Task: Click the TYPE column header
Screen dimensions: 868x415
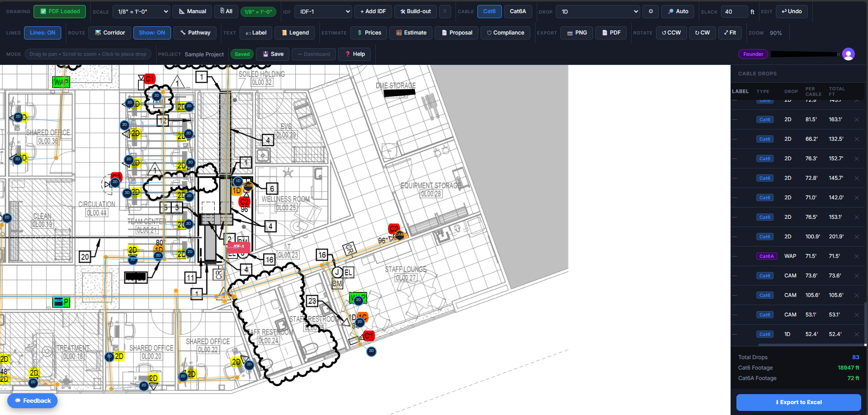Action: [x=763, y=91]
